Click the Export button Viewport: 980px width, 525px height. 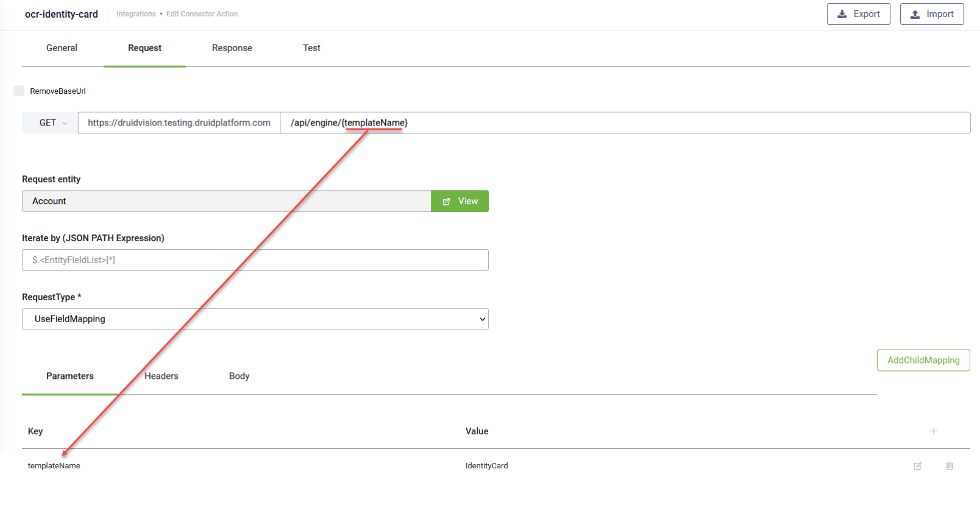(x=859, y=14)
